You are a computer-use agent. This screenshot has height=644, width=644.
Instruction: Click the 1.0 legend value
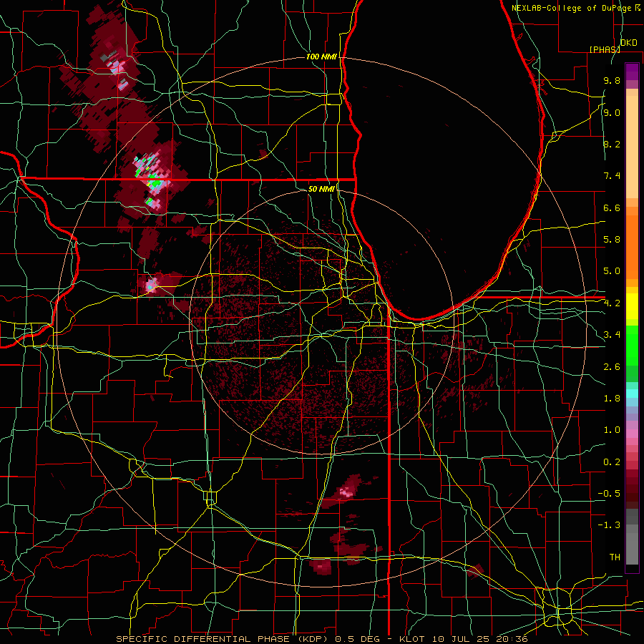(x=612, y=430)
